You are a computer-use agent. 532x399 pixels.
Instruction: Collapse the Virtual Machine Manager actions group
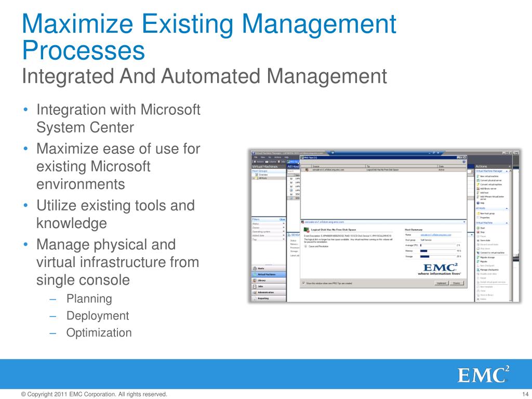(507, 171)
